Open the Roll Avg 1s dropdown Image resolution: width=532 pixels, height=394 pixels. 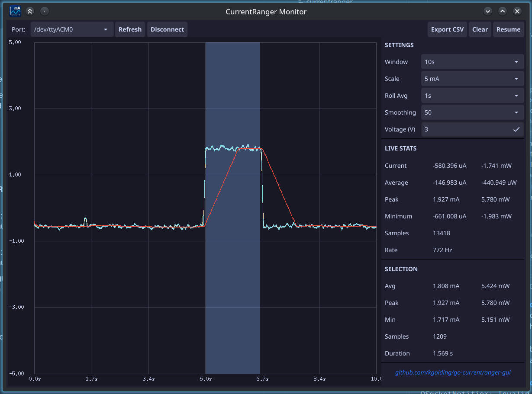tap(472, 96)
